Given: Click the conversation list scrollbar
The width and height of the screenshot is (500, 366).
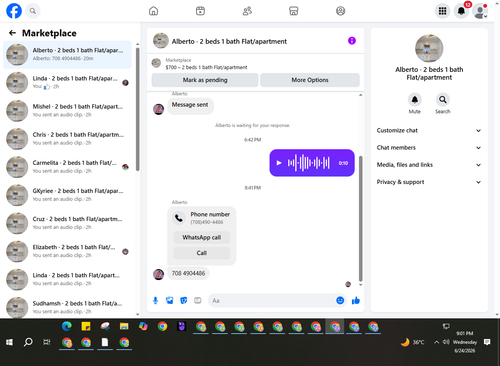Looking at the screenshot, I should (x=138, y=110).
